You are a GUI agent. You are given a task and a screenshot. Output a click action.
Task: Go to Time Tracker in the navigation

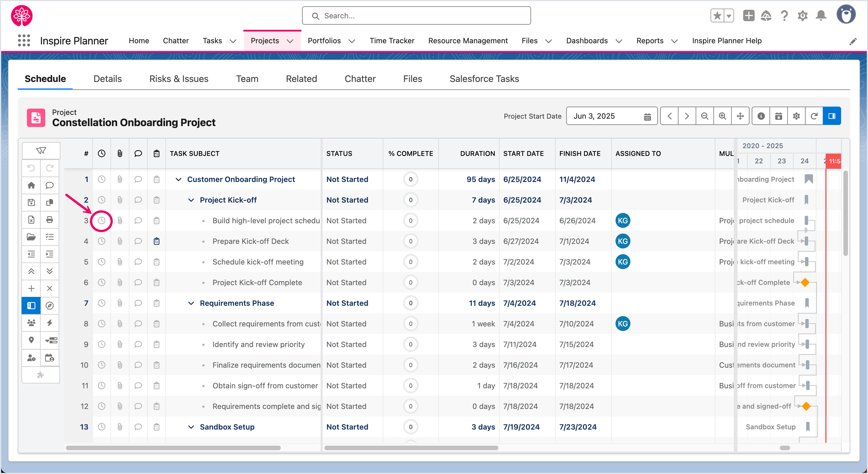point(392,40)
